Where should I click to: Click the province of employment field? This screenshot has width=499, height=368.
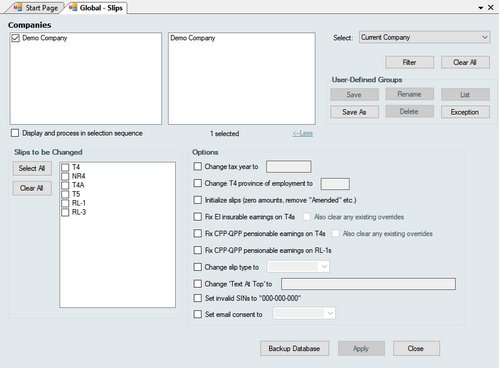[335, 184]
